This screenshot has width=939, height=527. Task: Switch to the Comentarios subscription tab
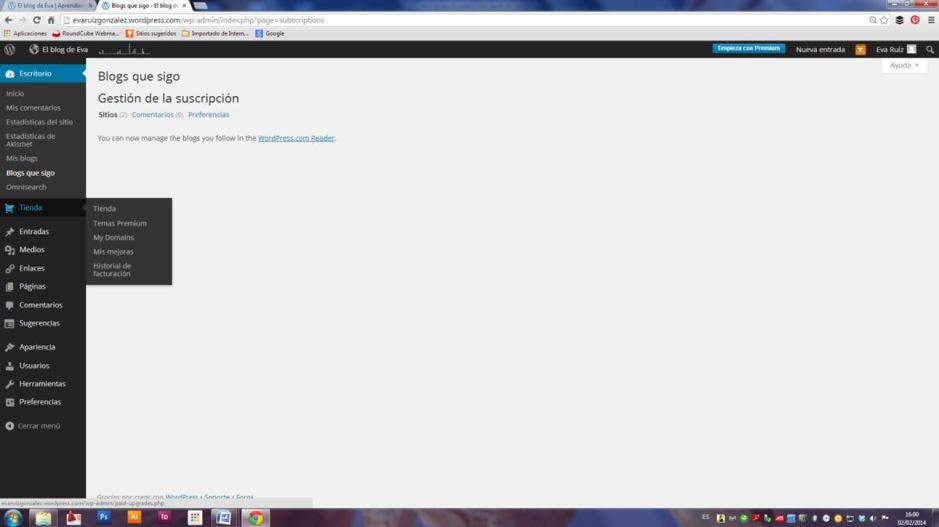(x=153, y=115)
